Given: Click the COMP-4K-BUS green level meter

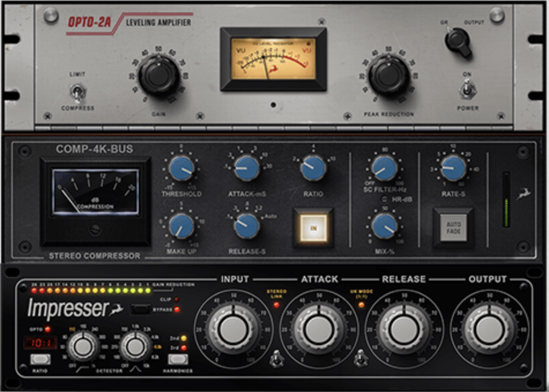Looking at the screenshot, I should 506,199.
